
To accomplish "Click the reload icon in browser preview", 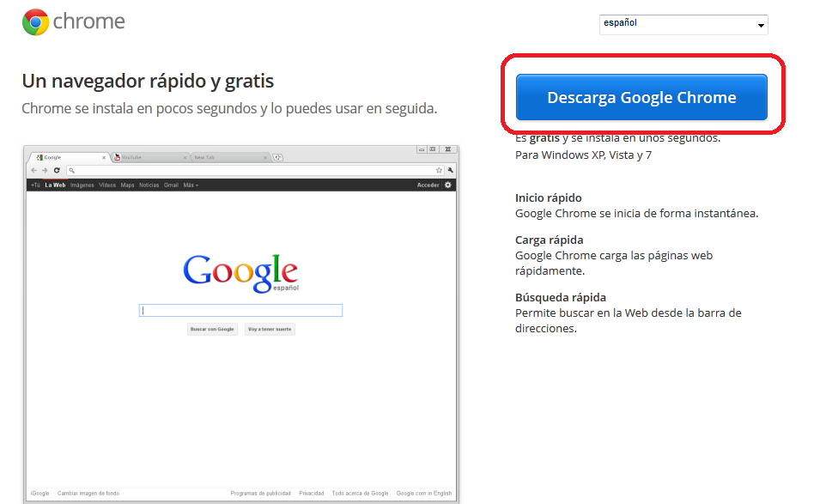I will (57, 171).
